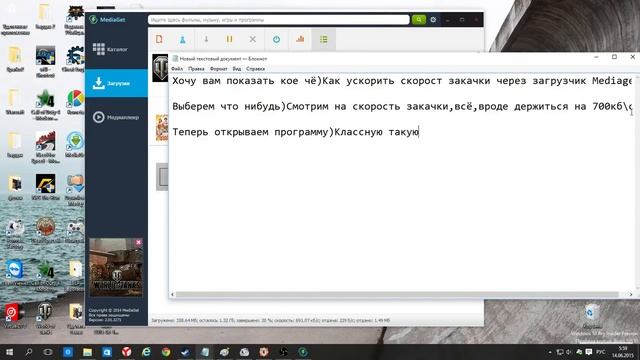Click the green search button in MediaGet

[418, 20]
